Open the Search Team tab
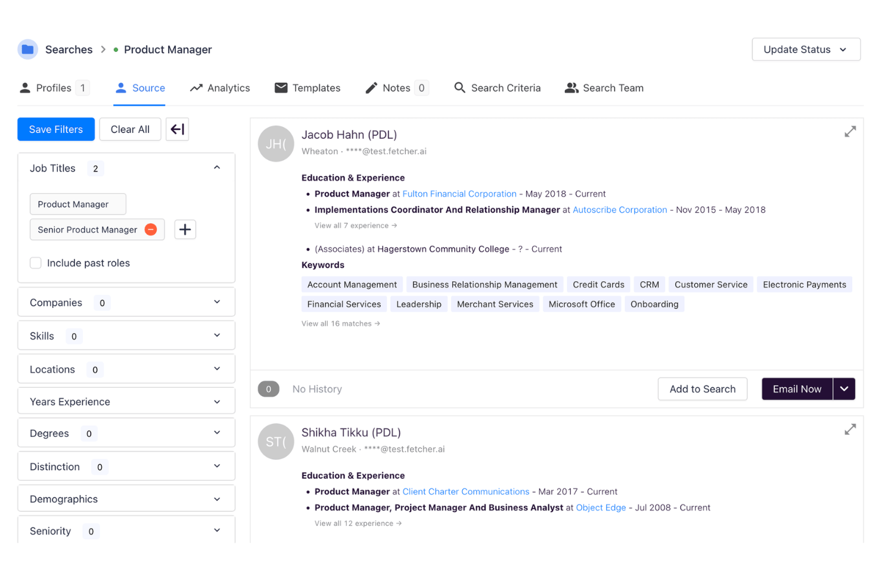Screen dimensions: 882x588 coord(604,88)
